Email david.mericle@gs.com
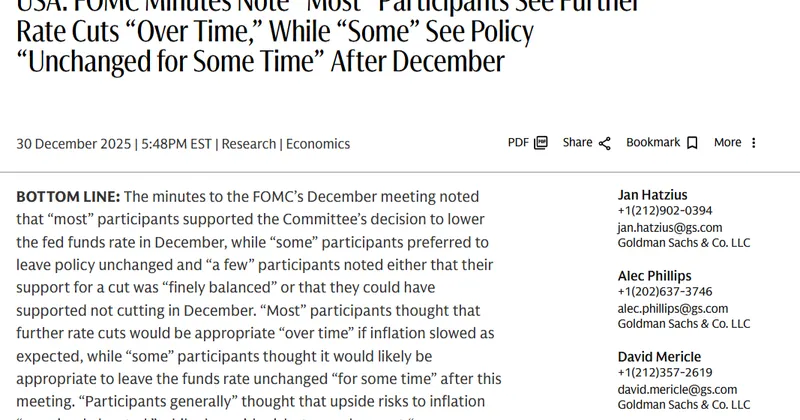Viewport: 800px width, 420px height. [x=677, y=390]
